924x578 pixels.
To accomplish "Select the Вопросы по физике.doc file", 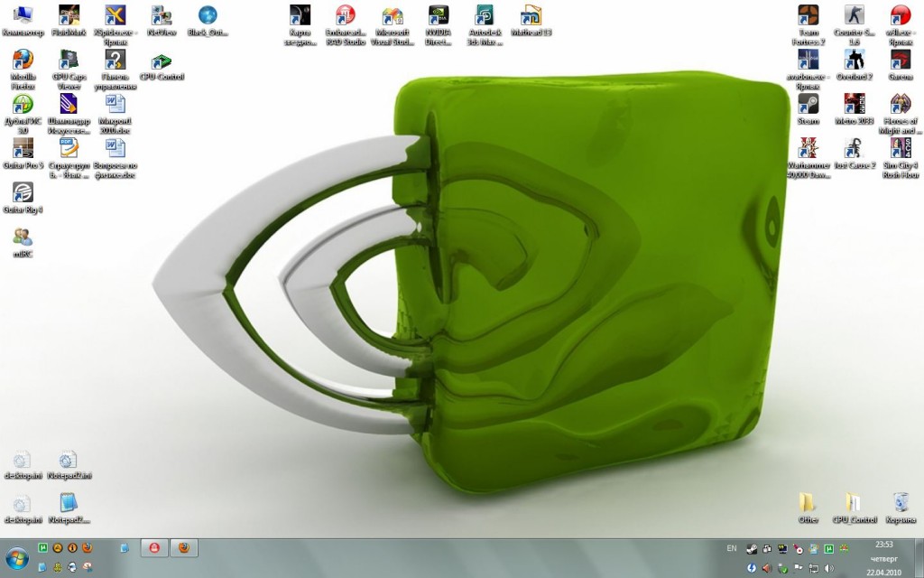I will (115, 158).
